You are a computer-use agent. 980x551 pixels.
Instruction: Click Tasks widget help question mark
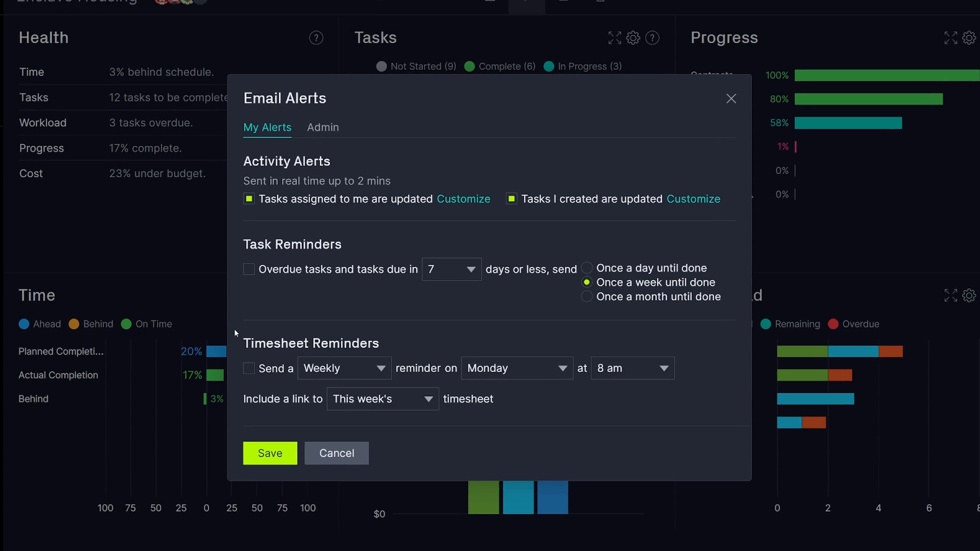[x=652, y=38]
